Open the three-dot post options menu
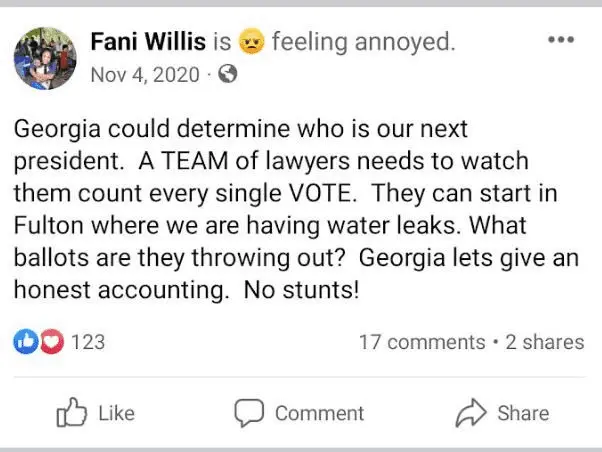 pos(562,40)
